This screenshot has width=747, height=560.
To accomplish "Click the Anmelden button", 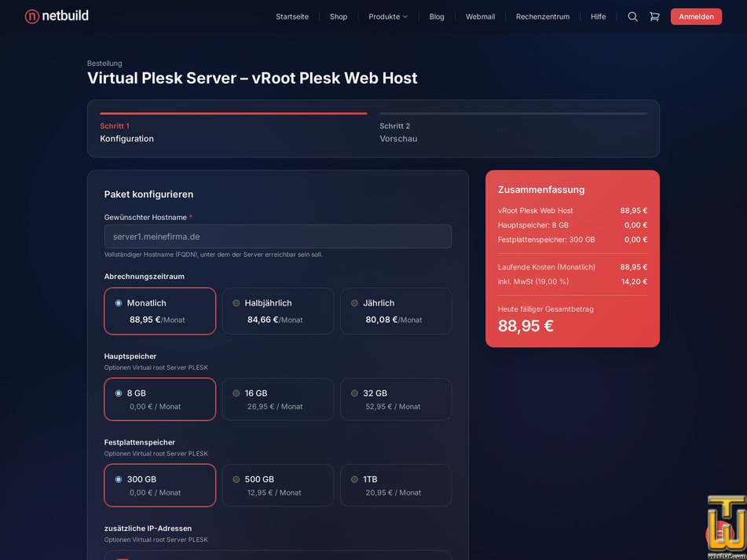I will pyautogui.click(x=696, y=16).
